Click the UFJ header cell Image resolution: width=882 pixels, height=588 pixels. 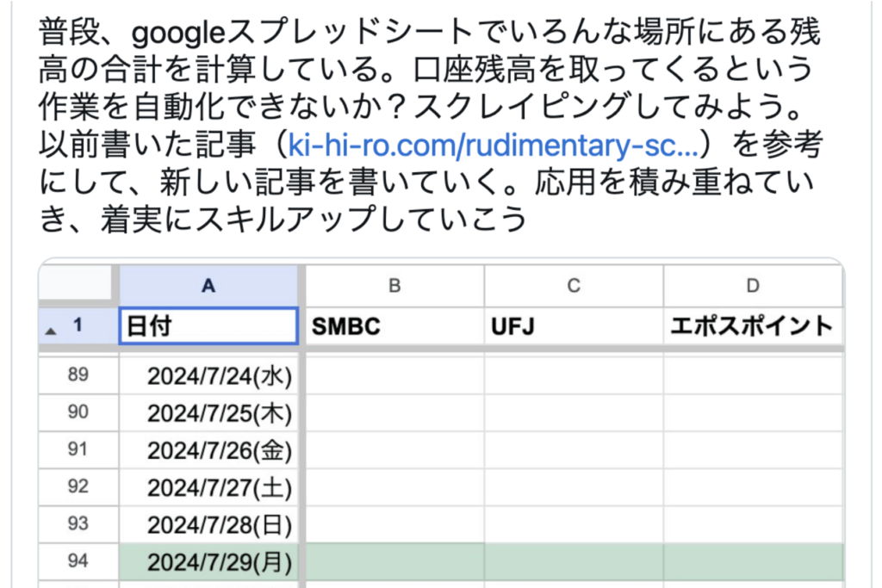(573, 326)
